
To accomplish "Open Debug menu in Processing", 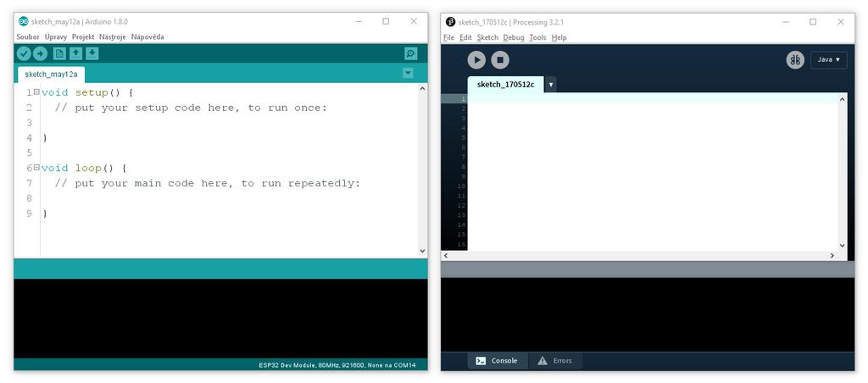I will click(x=514, y=37).
